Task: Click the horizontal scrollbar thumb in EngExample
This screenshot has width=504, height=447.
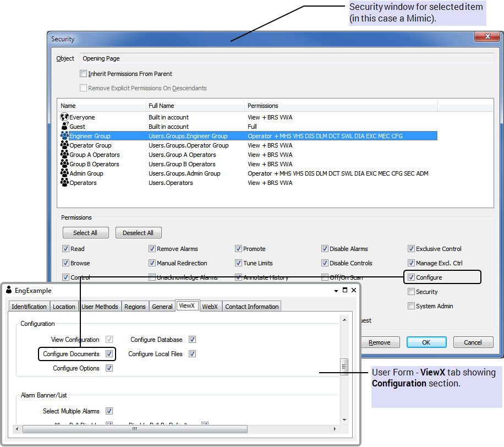Action: 135,429
